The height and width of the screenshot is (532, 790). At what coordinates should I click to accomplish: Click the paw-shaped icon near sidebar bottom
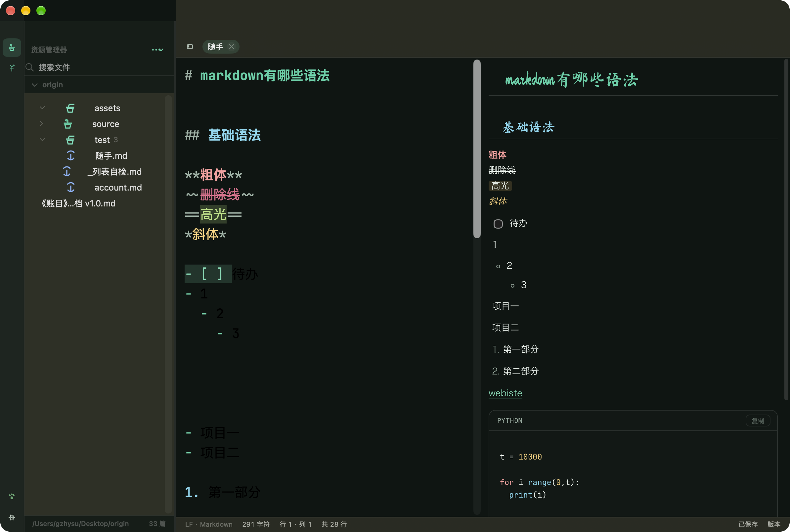coord(12,496)
